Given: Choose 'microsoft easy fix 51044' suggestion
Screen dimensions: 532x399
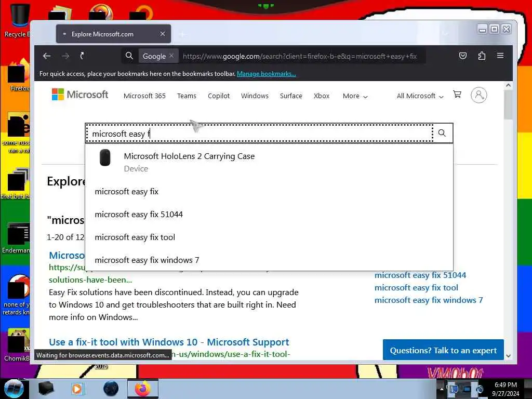Looking at the screenshot, I should [x=269, y=215].
